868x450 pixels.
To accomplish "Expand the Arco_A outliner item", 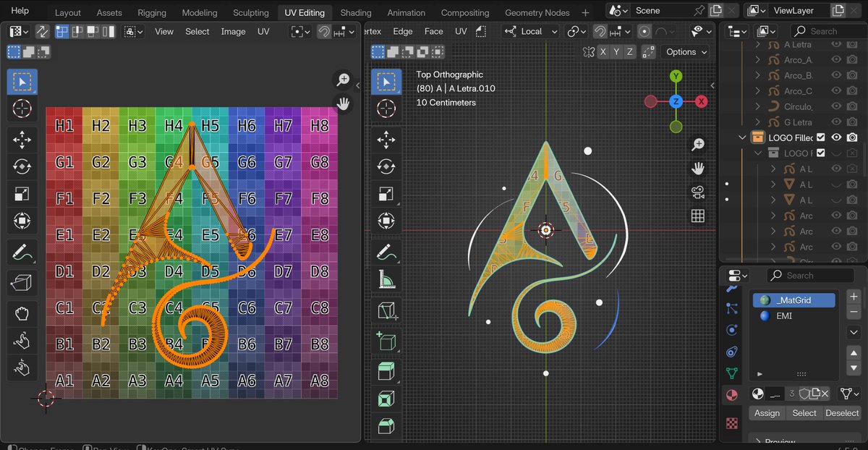I will (757, 60).
